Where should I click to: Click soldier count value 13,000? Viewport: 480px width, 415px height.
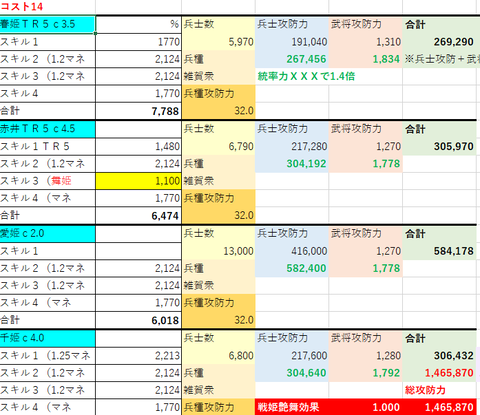[x=218, y=251]
